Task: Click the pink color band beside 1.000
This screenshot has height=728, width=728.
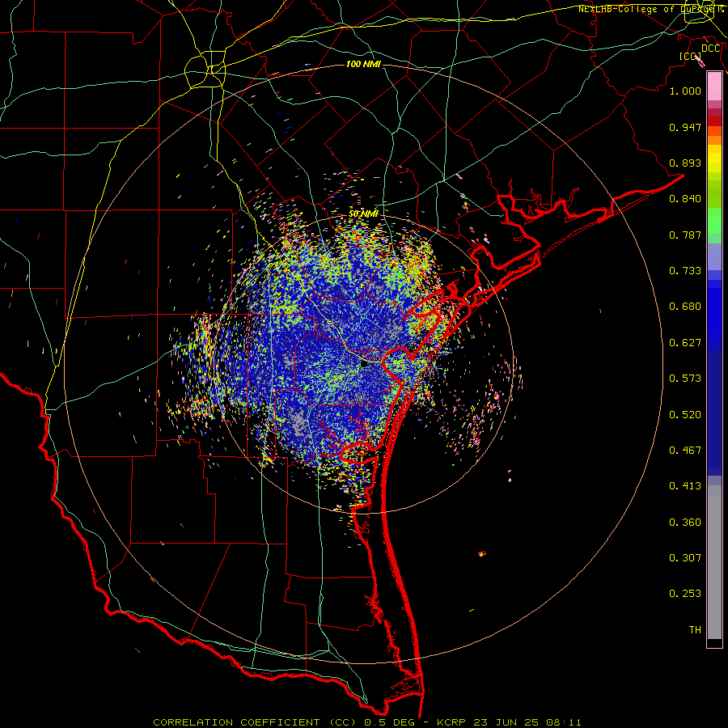Action: pyautogui.click(x=714, y=87)
